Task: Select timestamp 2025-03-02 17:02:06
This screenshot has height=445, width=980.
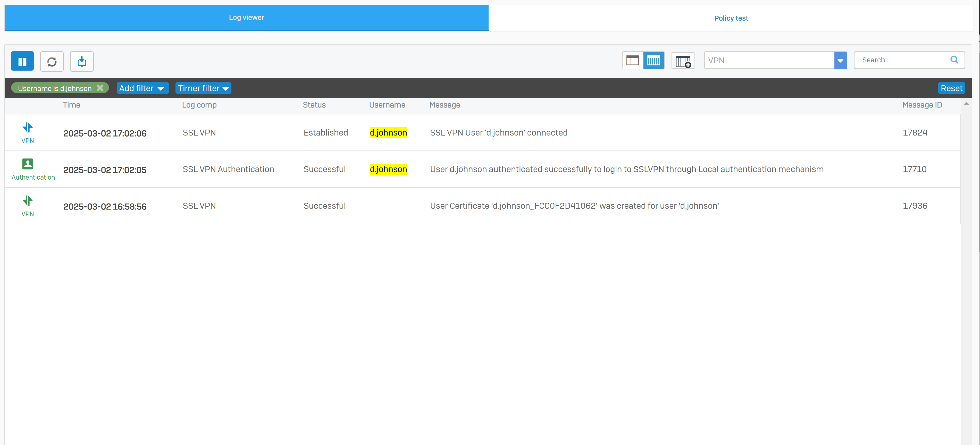Action: 105,133
